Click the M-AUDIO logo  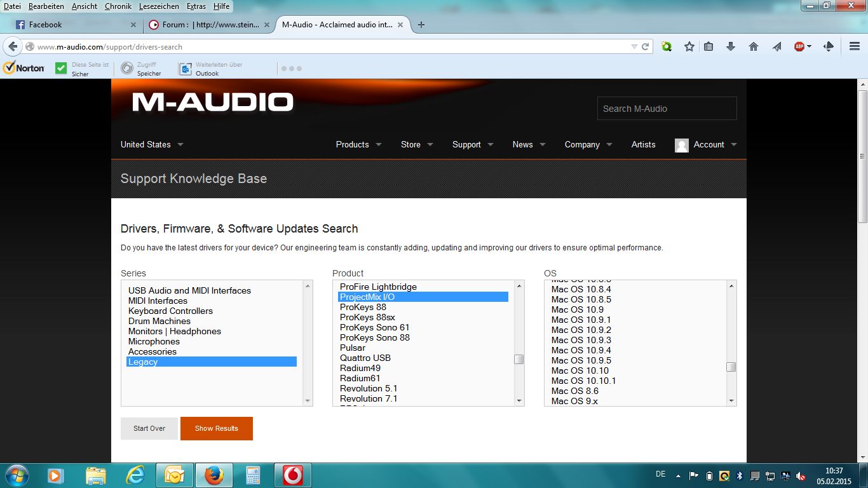[213, 102]
